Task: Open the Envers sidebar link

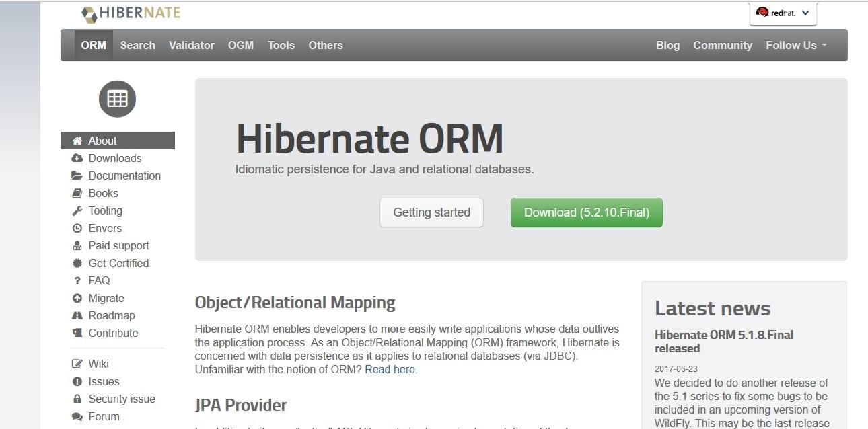Action: (x=105, y=228)
